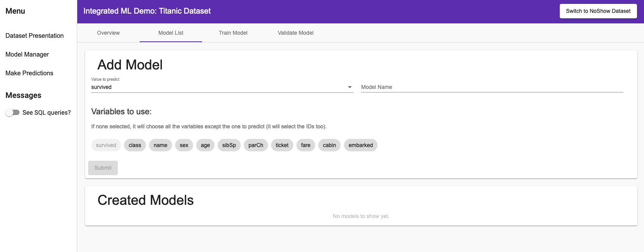
Task: Click the 'Variables to use:' label
Action: pyautogui.click(x=121, y=112)
